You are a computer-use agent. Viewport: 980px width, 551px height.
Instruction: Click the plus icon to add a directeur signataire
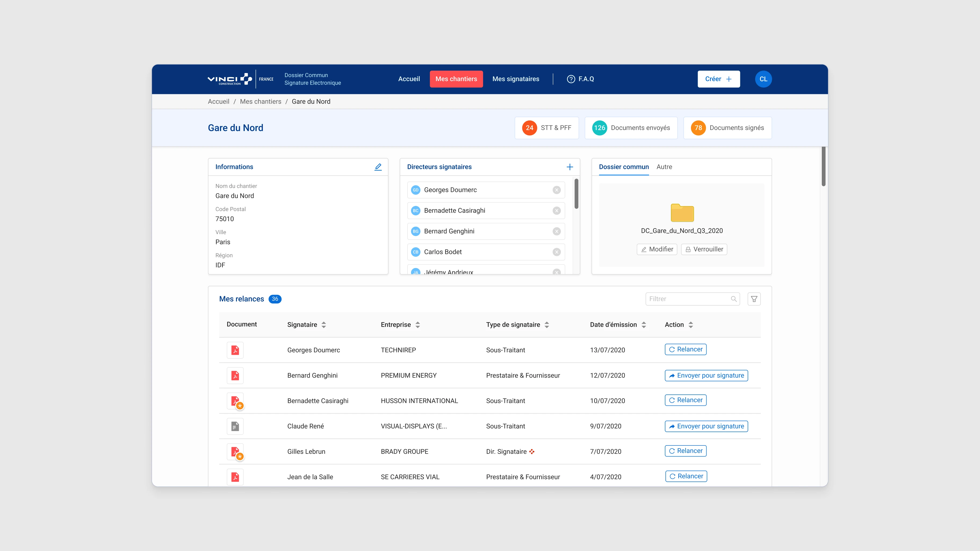coord(570,166)
